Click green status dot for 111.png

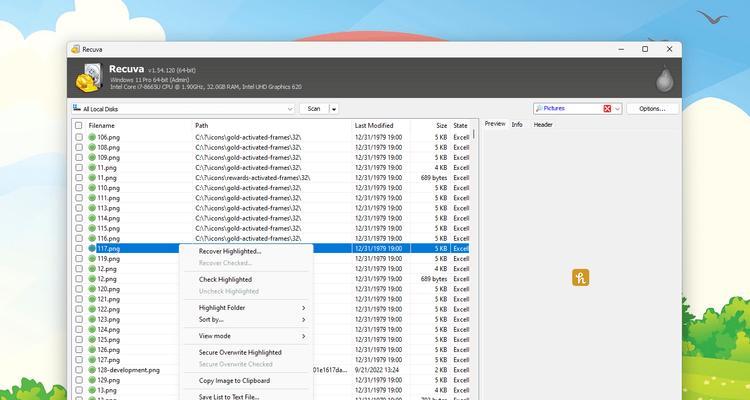pyautogui.click(x=92, y=198)
